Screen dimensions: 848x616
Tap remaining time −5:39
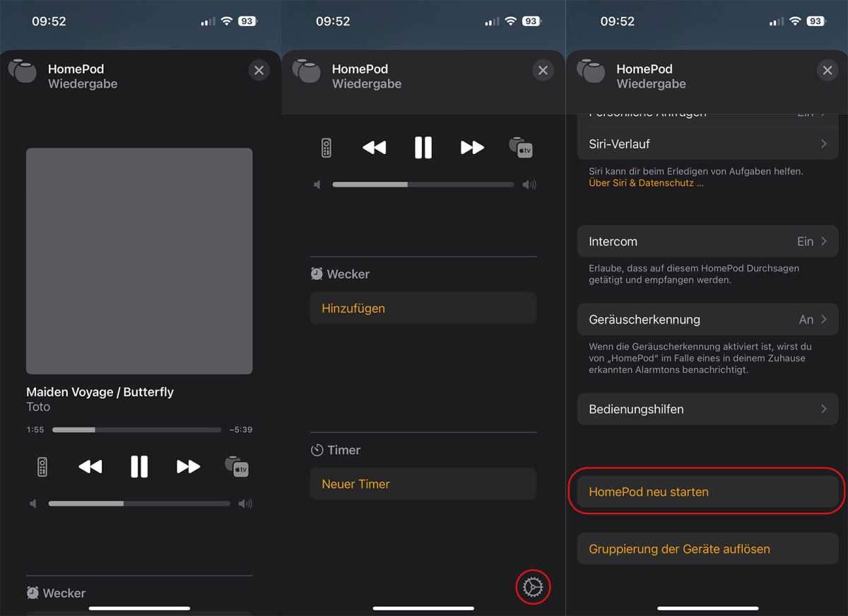coord(241,430)
